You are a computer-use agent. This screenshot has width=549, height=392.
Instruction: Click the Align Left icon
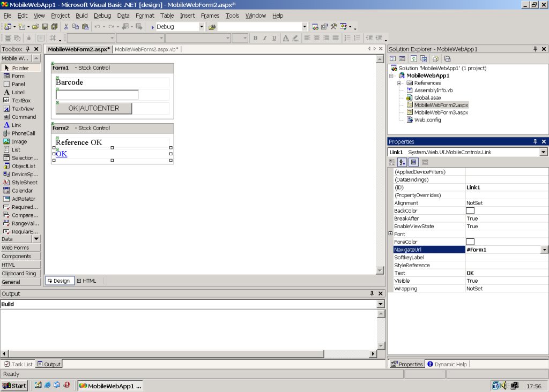click(307, 38)
